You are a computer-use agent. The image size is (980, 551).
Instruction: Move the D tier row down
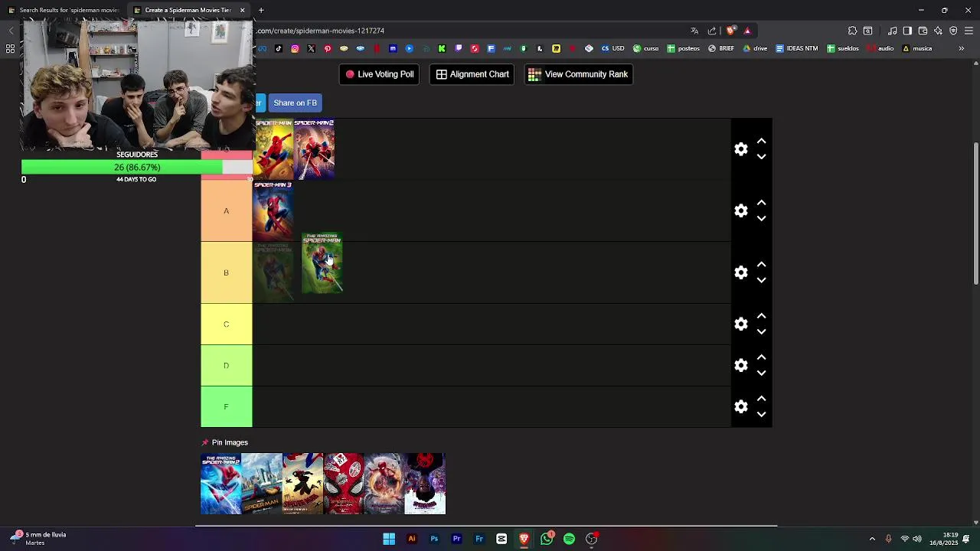coord(761,373)
